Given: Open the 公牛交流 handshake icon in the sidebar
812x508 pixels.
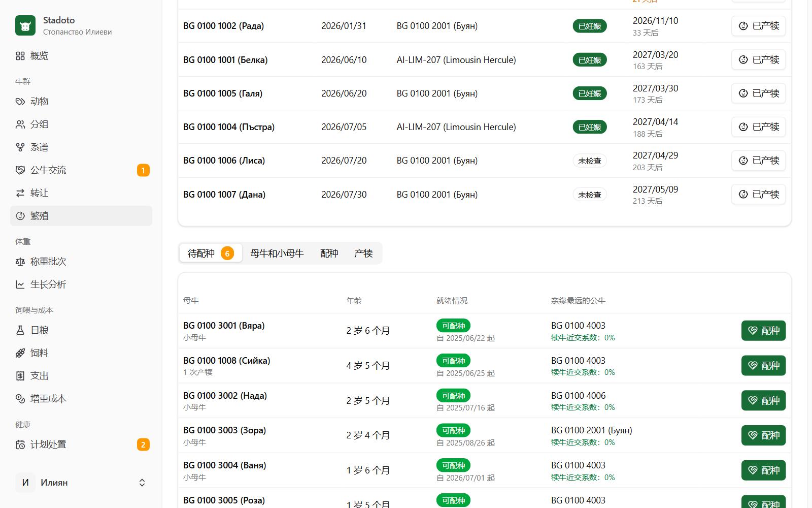Looking at the screenshot, I should pyautogui.click(x=20, y=170).
